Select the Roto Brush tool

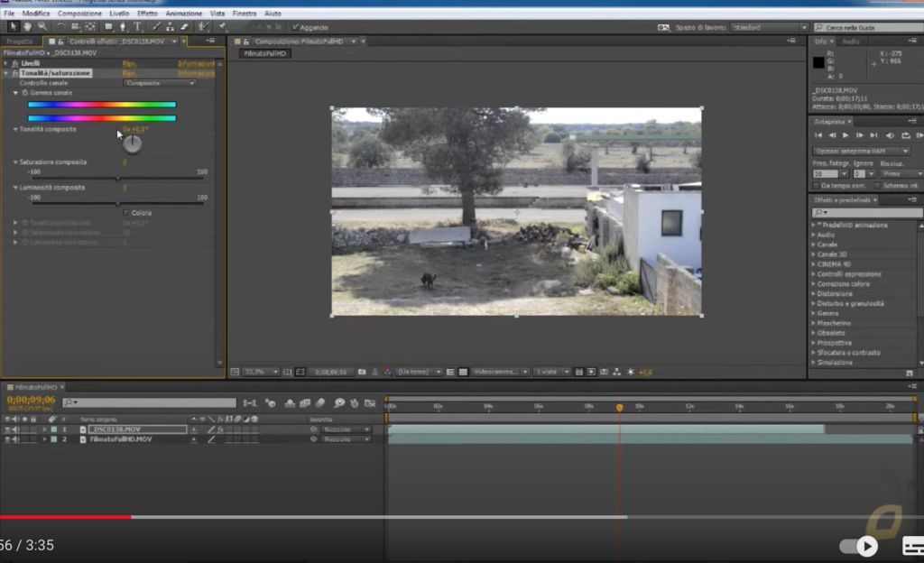click(203, 26)
